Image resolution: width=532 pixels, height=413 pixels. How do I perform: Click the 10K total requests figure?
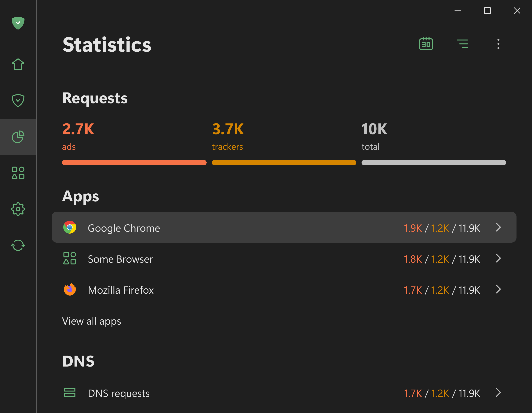(x=374, y=129)
